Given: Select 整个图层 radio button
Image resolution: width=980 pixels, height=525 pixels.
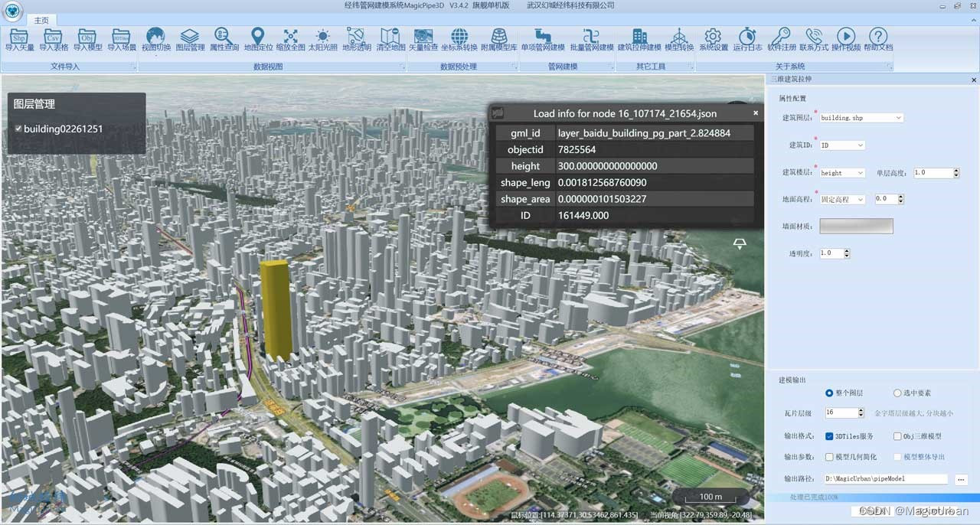Looking at the screenshot, I should point(829,393).
